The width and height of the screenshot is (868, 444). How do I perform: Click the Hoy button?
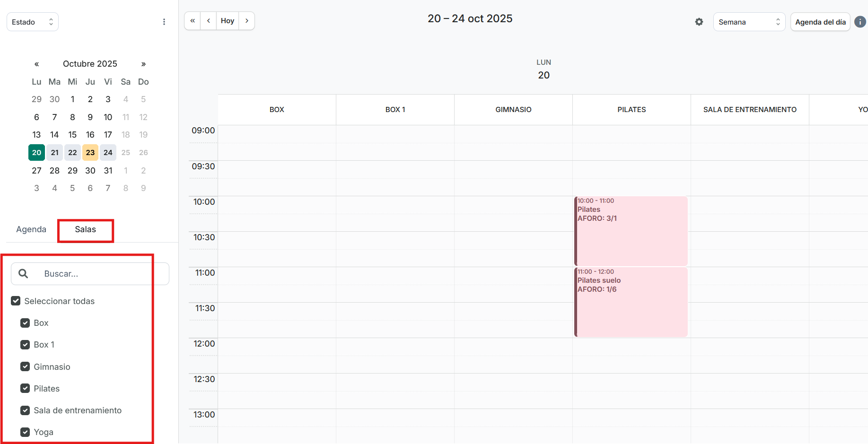pyautogui.click(x=228, y=21)
